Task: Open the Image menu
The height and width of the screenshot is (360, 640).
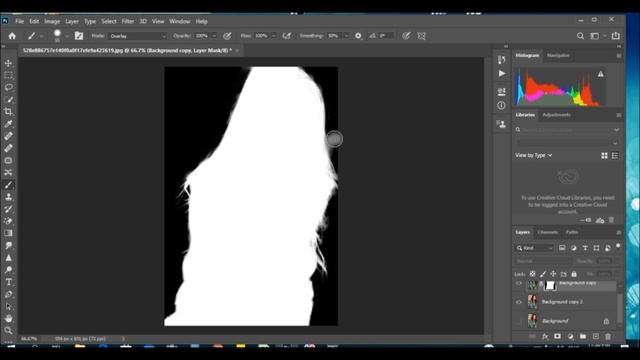Action: [52, 21]
